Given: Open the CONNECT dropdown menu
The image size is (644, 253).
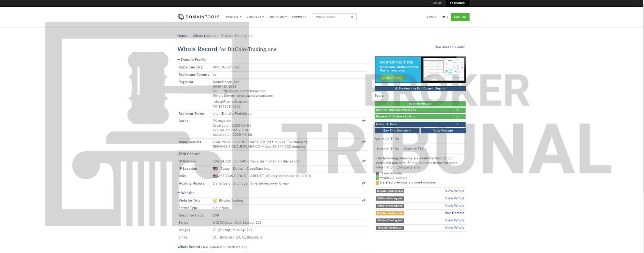Looking at the screenshot, I should [x=255, y=17].
